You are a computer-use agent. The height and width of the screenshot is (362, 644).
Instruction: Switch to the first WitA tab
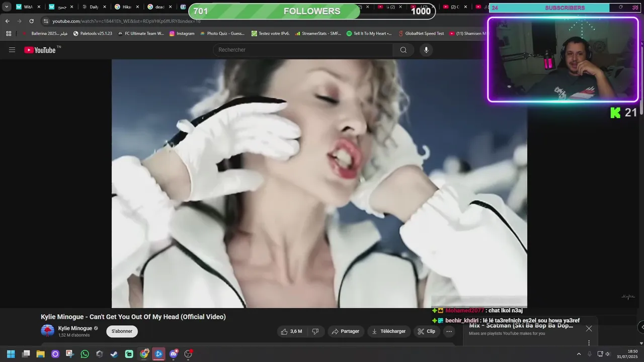tap(28, 7)
